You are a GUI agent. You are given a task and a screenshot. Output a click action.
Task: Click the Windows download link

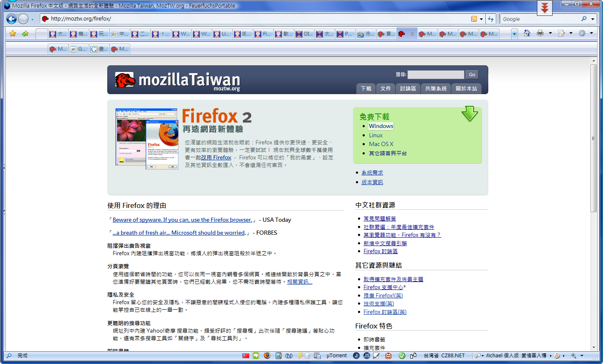click(381, 126)
